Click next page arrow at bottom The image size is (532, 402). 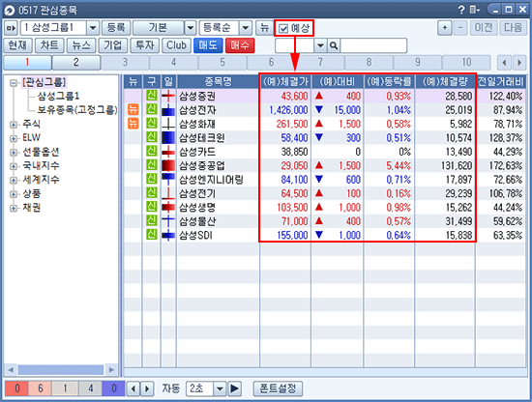click(x=147, y=388)
